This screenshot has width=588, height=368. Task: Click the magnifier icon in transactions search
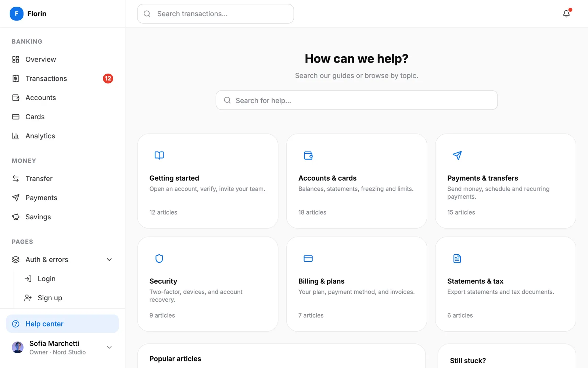pyautogui.click(x=147, y=14)
